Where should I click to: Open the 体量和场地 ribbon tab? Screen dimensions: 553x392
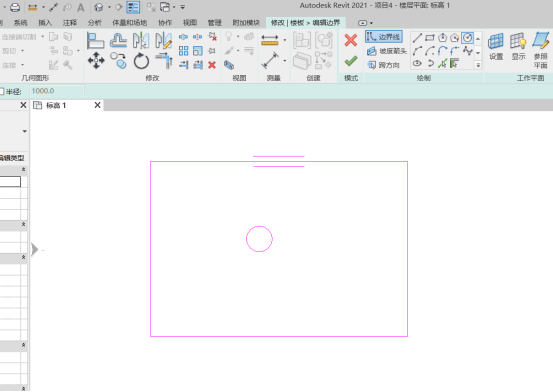click(x=129, y=23)
